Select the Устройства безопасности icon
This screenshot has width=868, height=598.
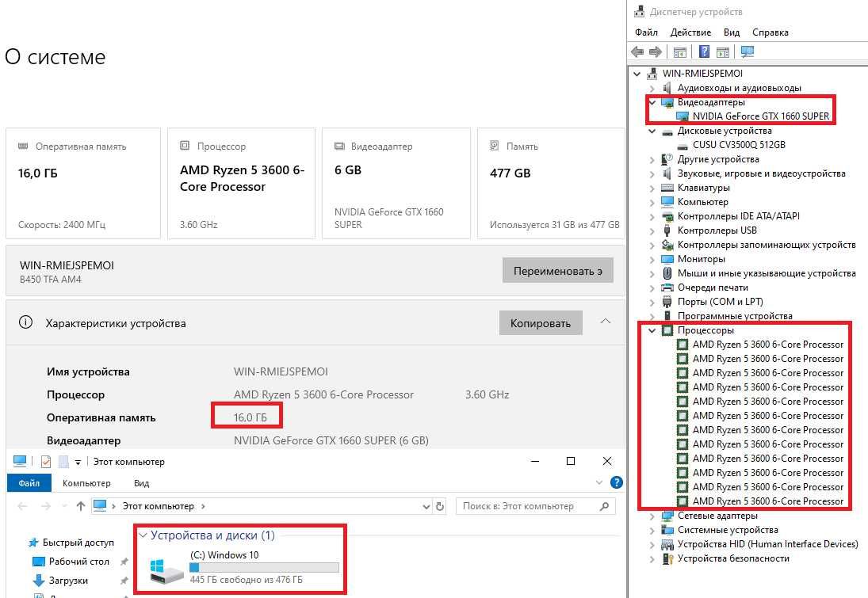click(667, 558)
